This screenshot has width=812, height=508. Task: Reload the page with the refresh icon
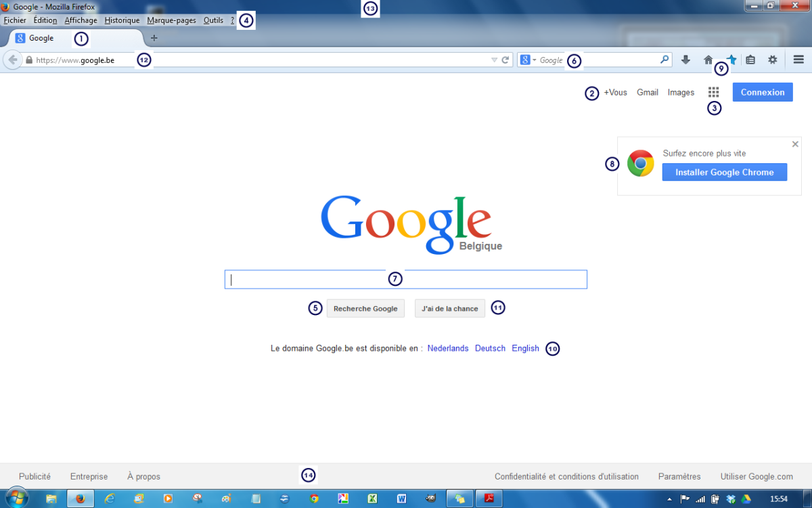coord(505,60)
